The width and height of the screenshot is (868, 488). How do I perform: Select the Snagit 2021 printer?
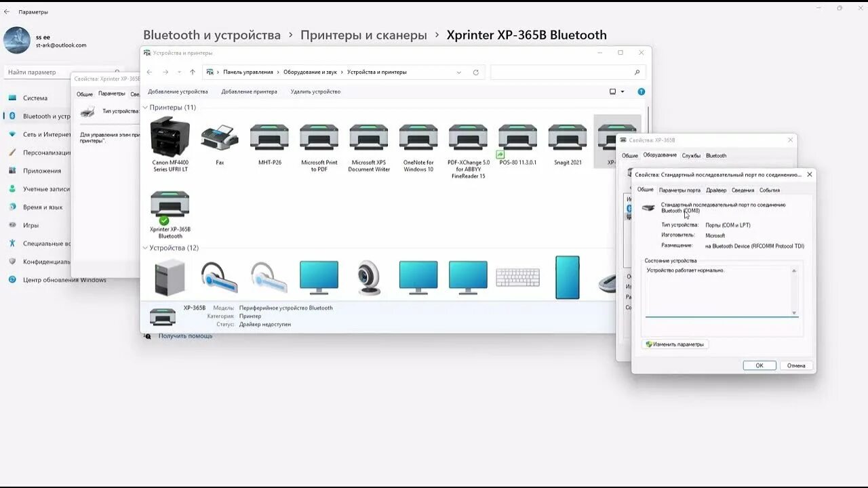click(x=568, y=145)
